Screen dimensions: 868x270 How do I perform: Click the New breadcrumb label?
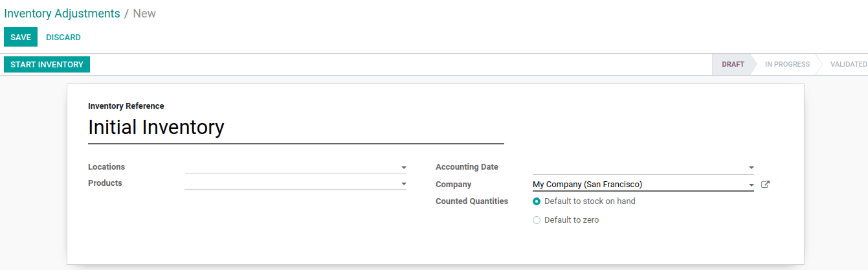click(x=144, y=14)
